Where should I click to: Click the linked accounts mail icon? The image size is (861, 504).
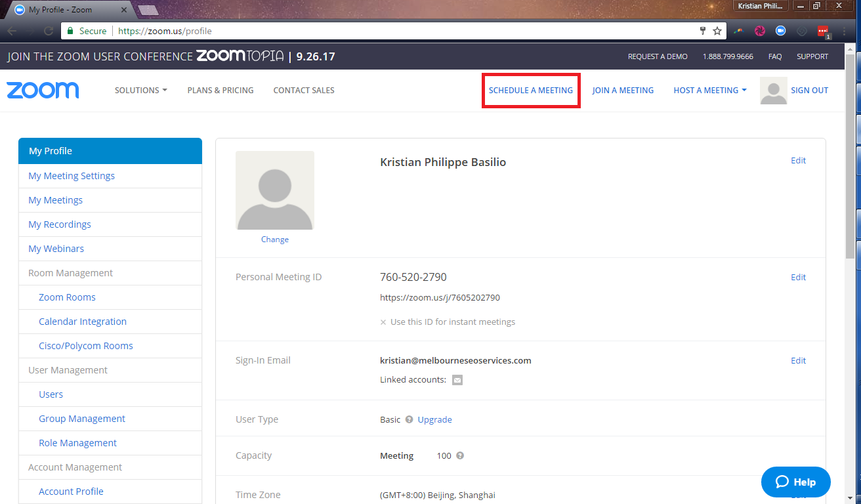pyautogui.click(x=457, y=379)
